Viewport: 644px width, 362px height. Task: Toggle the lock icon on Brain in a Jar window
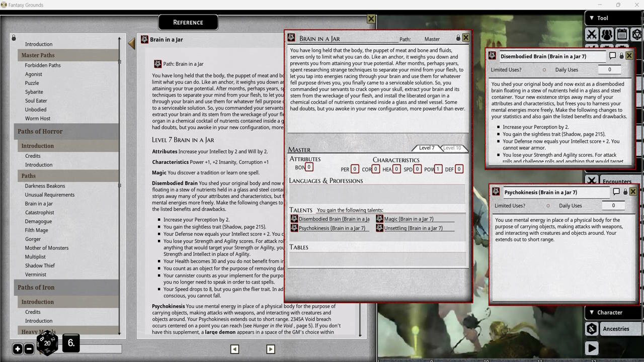tap(458, 37)
